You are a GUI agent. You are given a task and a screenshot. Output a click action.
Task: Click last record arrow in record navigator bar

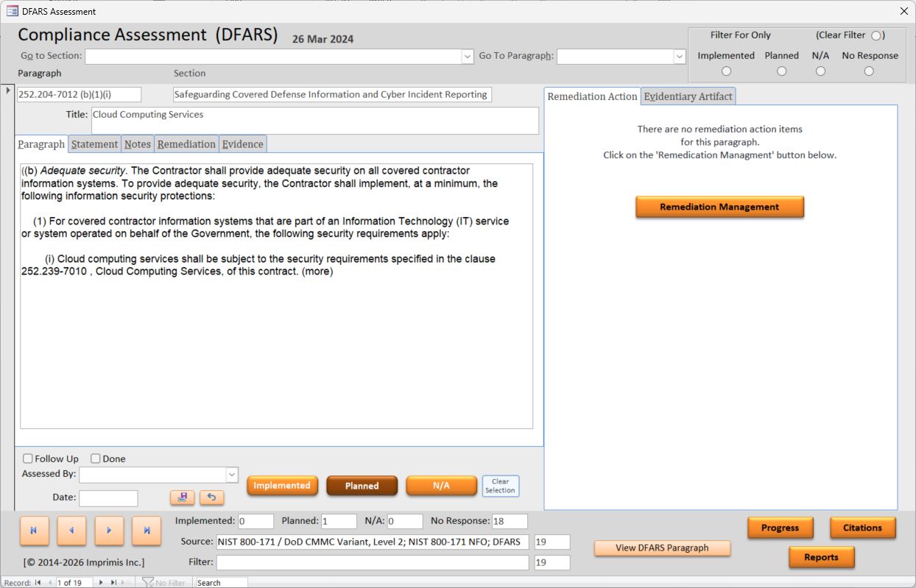(113, 583)
